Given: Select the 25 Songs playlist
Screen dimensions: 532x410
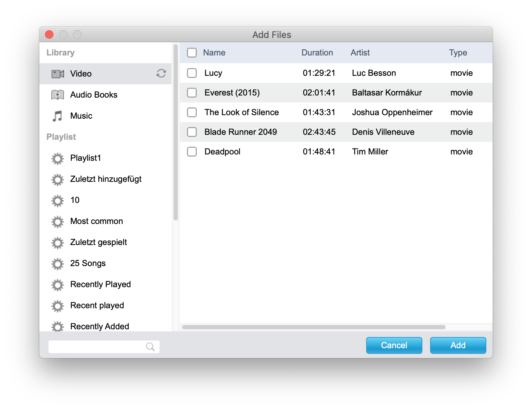Looking at the screenshot, I should tap(105, 263).
